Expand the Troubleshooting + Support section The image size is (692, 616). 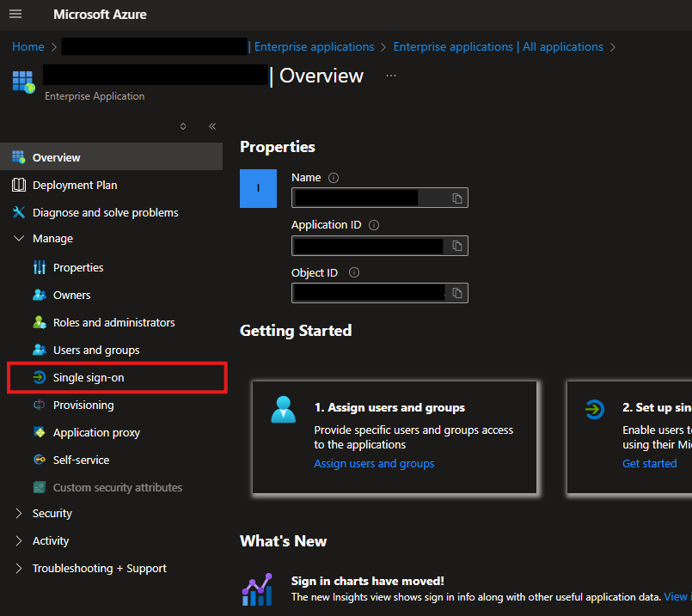tap(19, 569)
